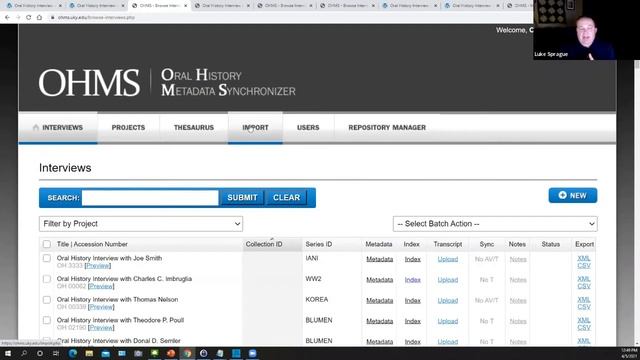The image size is (640, 360).
Task: Launch Microsoft Edge from taskbar
Action: [73, 353]
